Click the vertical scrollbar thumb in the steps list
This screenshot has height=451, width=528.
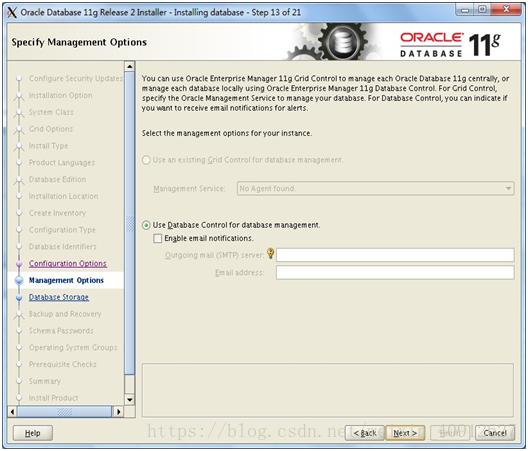(x=130, y=222)
